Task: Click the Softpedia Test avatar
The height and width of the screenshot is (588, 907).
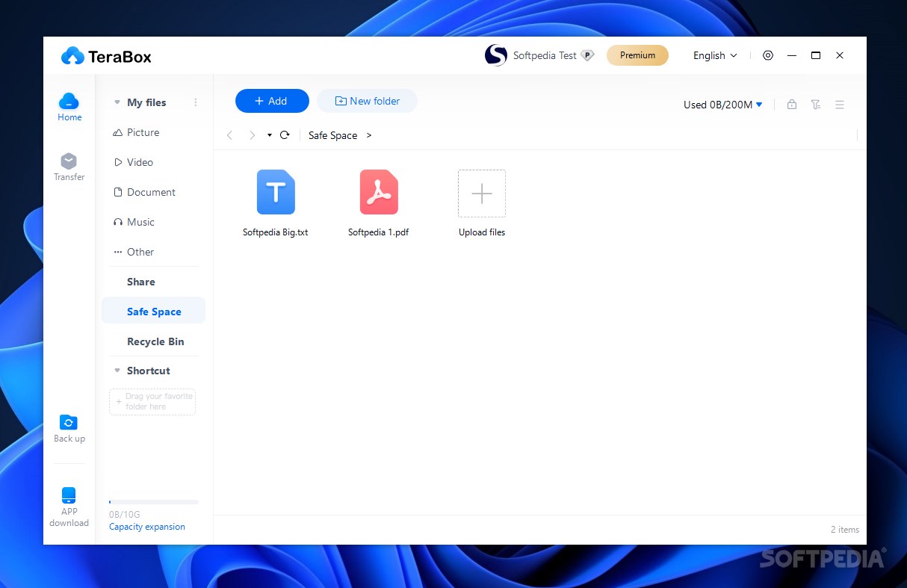Action: pyautogui.click(x=496, y=55)
